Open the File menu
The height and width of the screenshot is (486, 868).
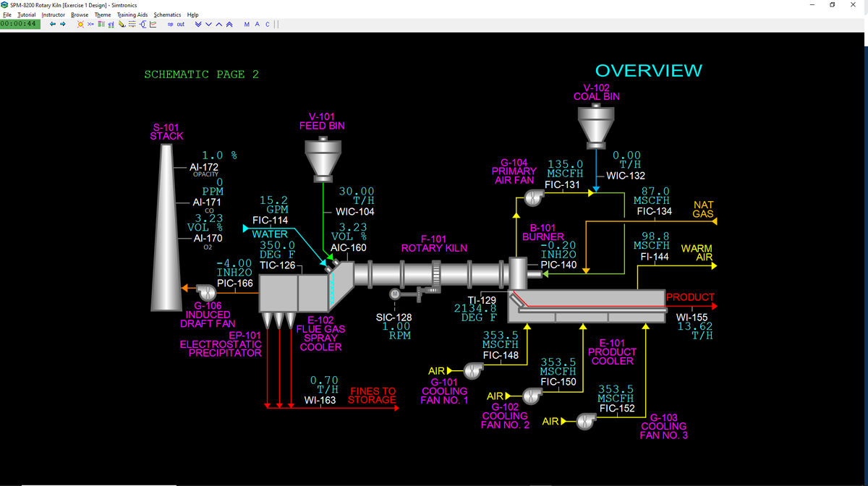pyautogui.click(x=7, y=14)
